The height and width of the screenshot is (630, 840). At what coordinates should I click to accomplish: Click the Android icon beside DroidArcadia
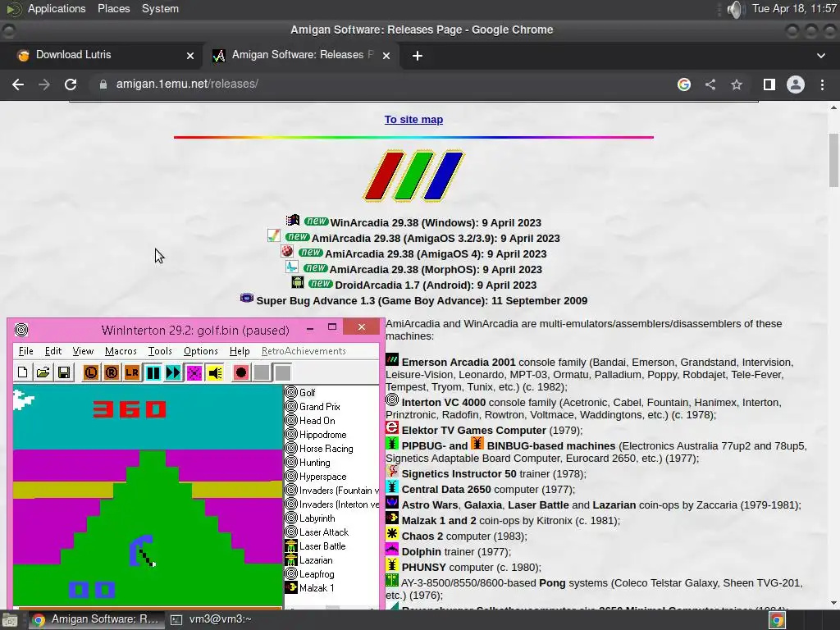click(297, 282)
